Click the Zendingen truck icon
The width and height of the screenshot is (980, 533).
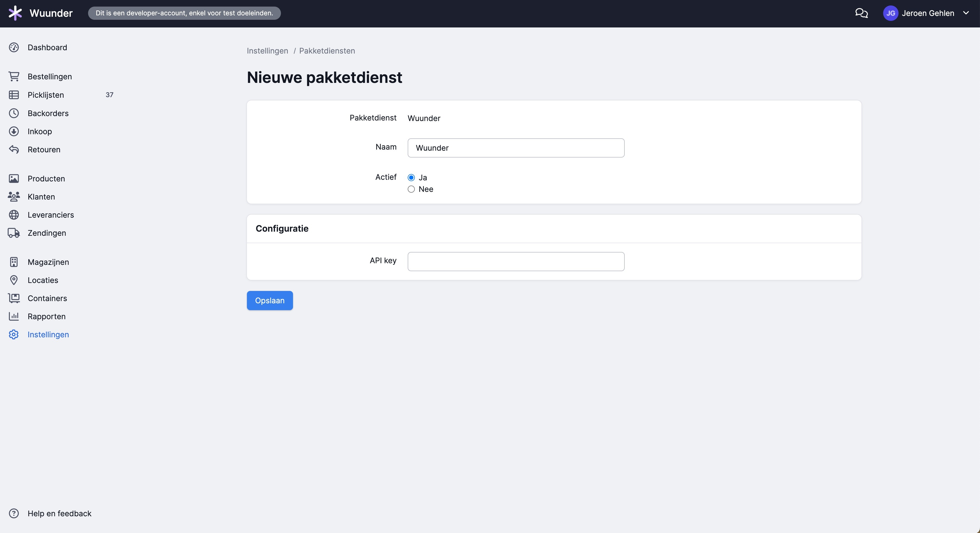click(14, 233)
